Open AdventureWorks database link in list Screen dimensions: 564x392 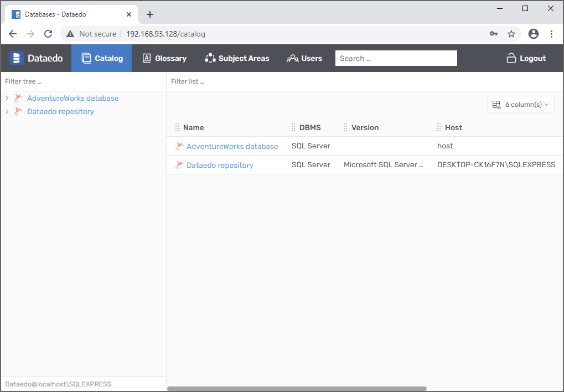pos(232,146)
